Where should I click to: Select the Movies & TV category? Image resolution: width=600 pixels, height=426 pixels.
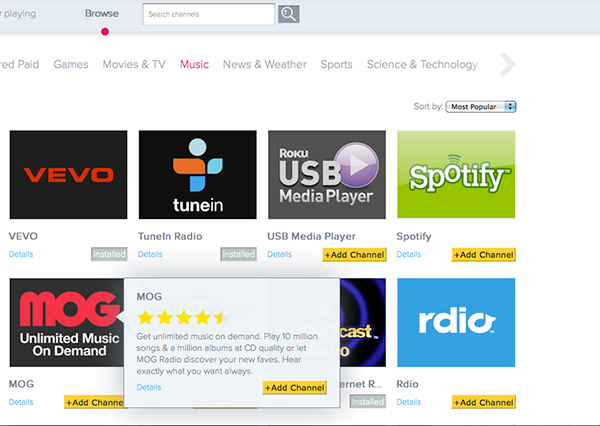click(x=134, y=64)
